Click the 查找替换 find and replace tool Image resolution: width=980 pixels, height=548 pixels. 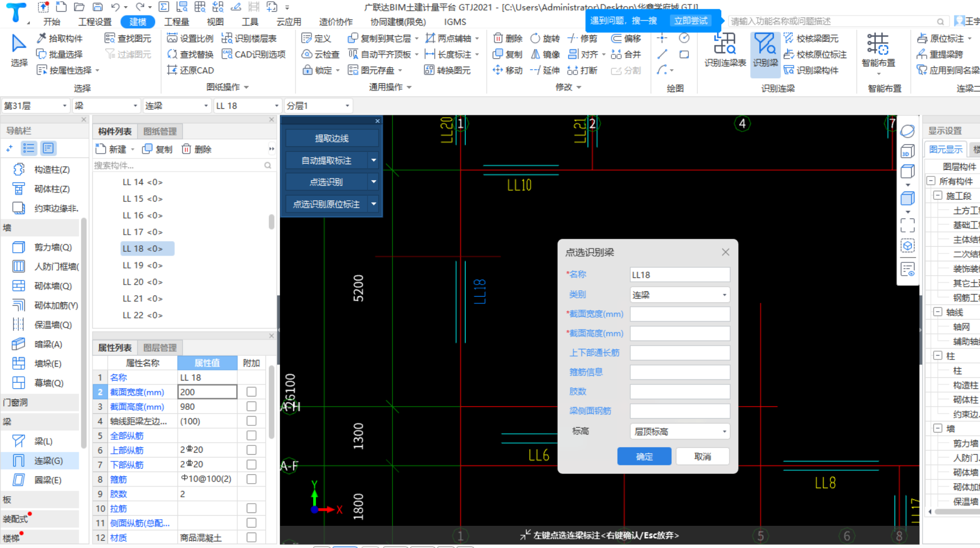pyautogui.click(x=190, y=54)
